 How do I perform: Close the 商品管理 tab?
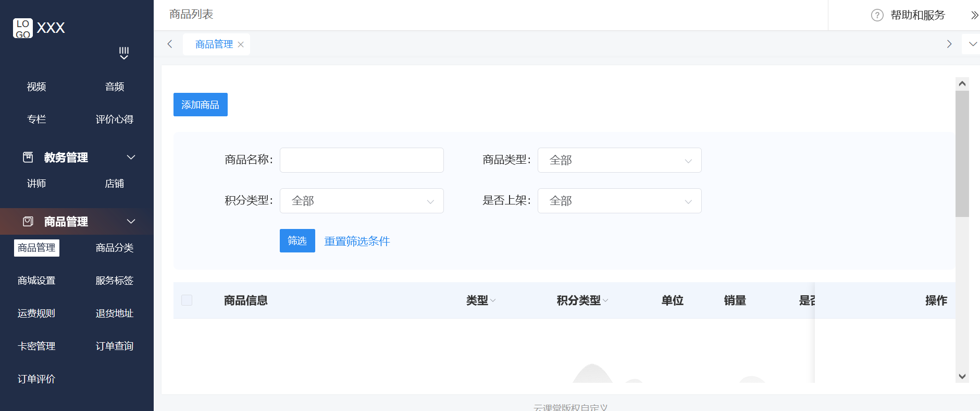click(x=241, y=44)
